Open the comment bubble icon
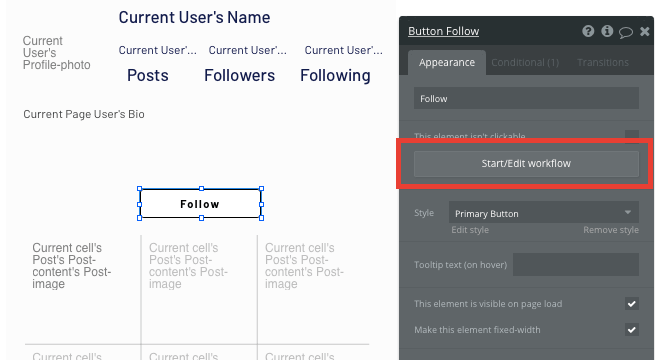Image resolution: width=655 pixels, height=360 pixels. tap(626, 32)
